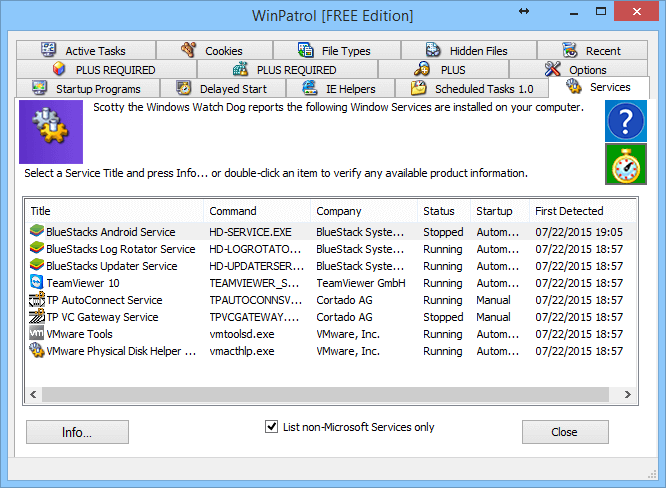Sort list by Startup column header
Viewport: 666px width, 488px height.
tap(494, 211)
